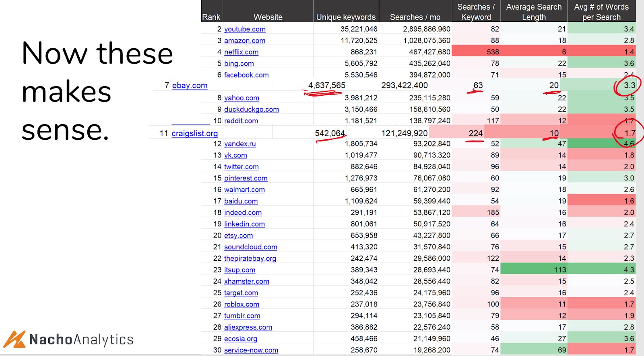The image size is (644, 356).
Task: Click the walmart.com link
Action: click(x=244, y=190)
